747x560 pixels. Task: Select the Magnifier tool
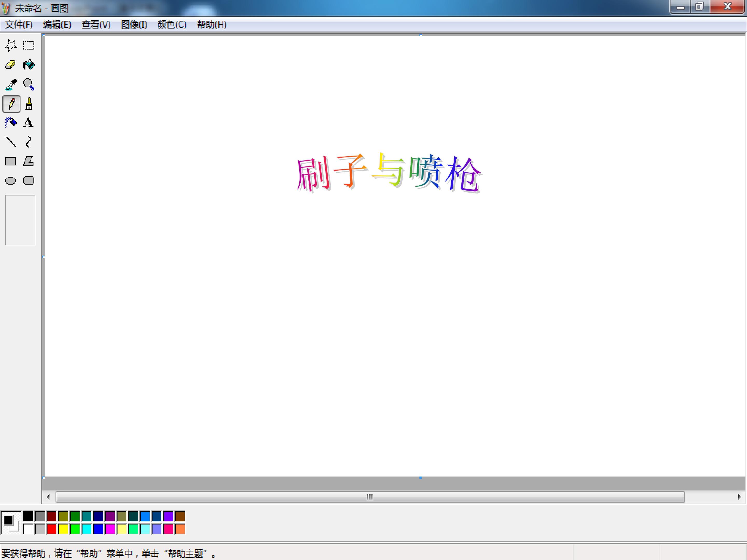[29, 84]
